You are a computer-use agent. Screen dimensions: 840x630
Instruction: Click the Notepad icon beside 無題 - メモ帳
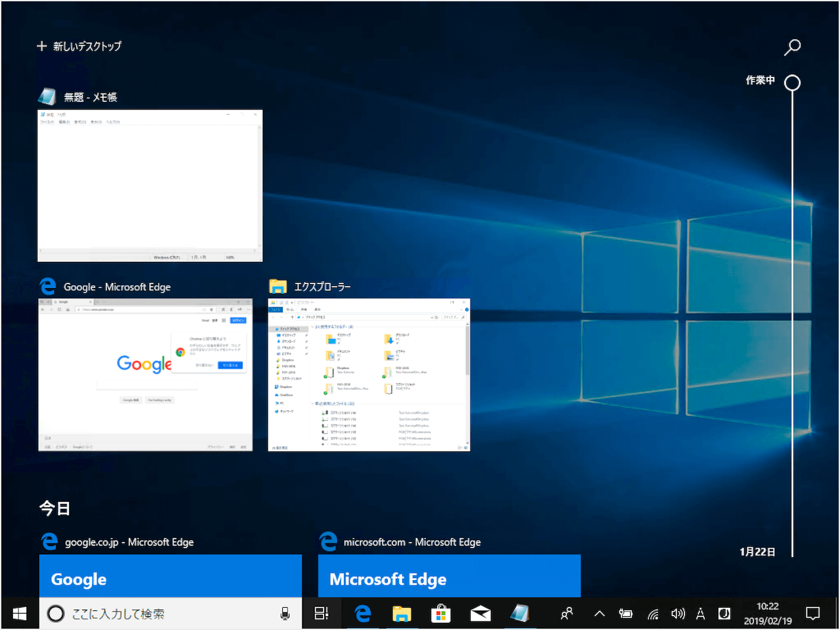click(47, 96)
